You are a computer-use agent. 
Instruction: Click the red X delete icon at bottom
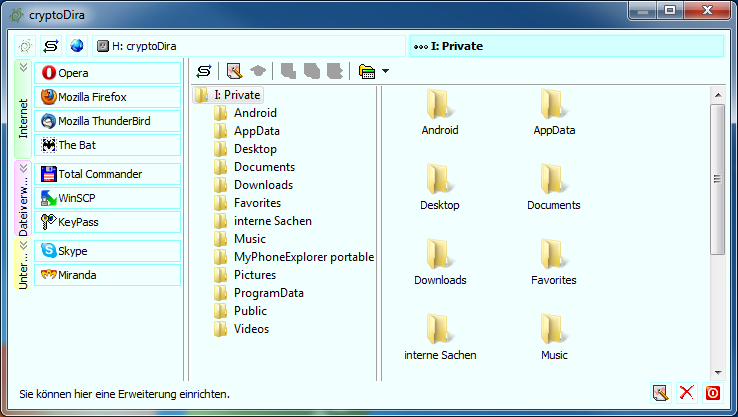687,393
